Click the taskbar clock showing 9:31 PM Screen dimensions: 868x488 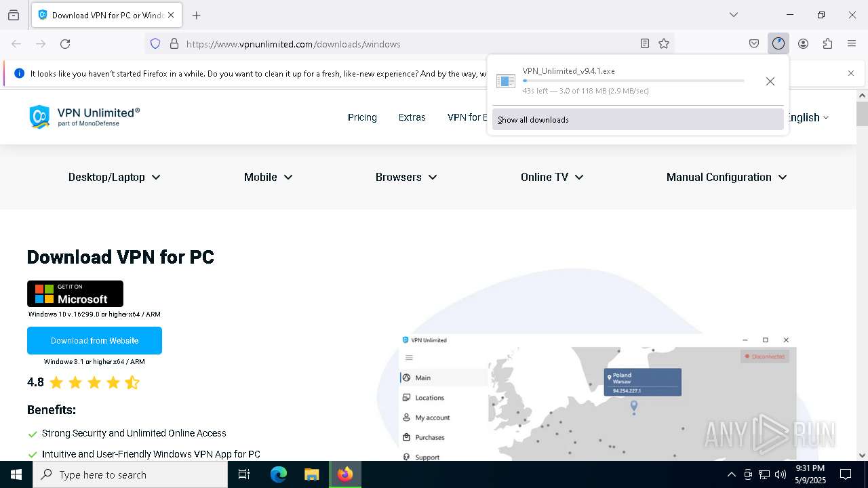pyautogui.click(x=810, y=474)
